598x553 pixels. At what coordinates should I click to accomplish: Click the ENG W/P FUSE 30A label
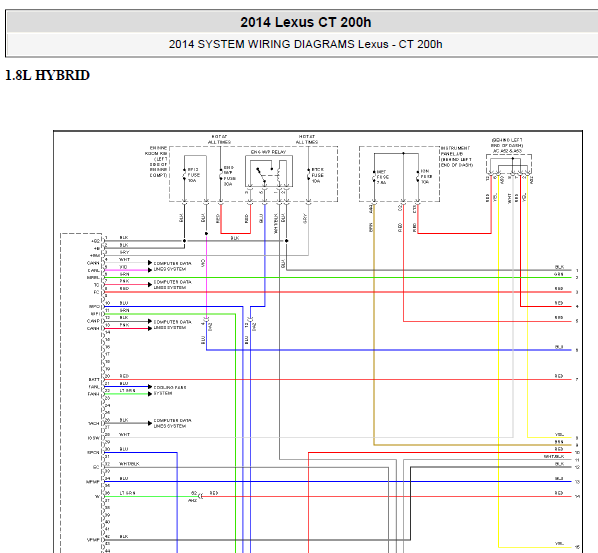coord(229,176)
